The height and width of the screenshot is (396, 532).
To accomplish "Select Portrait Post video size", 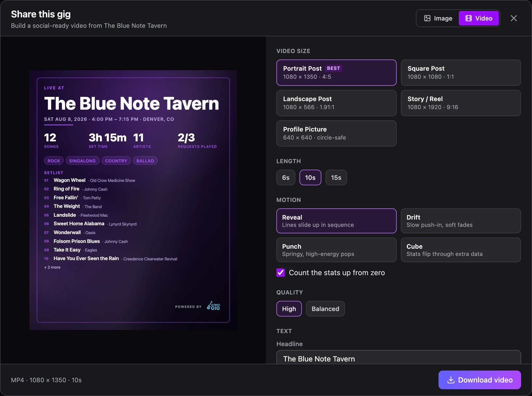I will (x=336, y=72).
